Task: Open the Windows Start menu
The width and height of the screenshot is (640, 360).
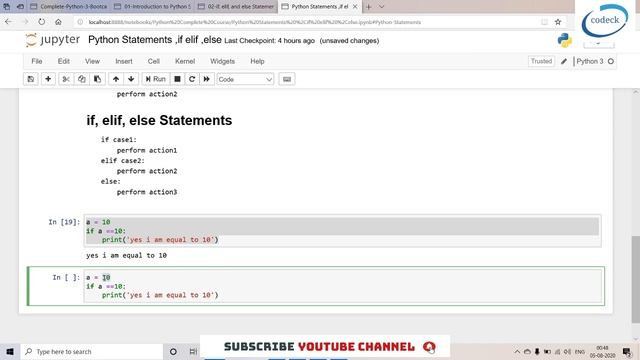Action: tap(10, 351)
